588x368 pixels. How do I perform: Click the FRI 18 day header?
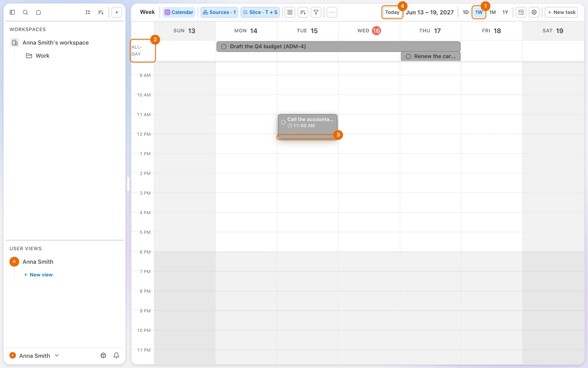[492, 31]
